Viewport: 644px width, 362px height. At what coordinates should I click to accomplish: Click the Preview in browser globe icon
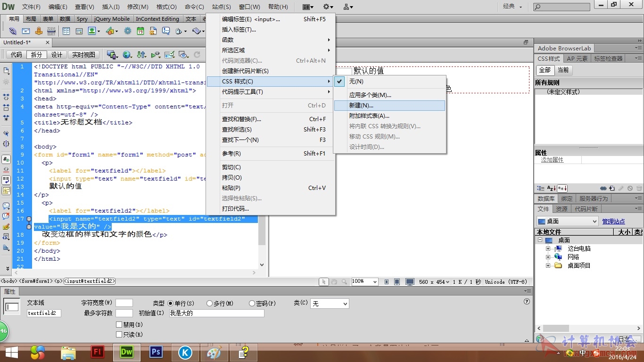(x=127, y=55)
